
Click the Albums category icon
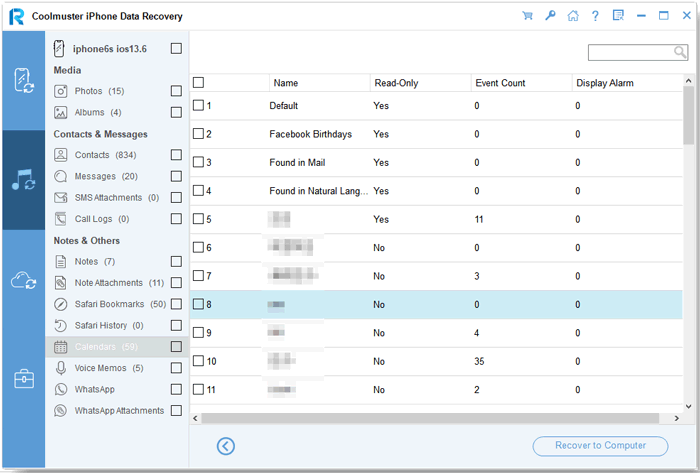tap(60, 112)
